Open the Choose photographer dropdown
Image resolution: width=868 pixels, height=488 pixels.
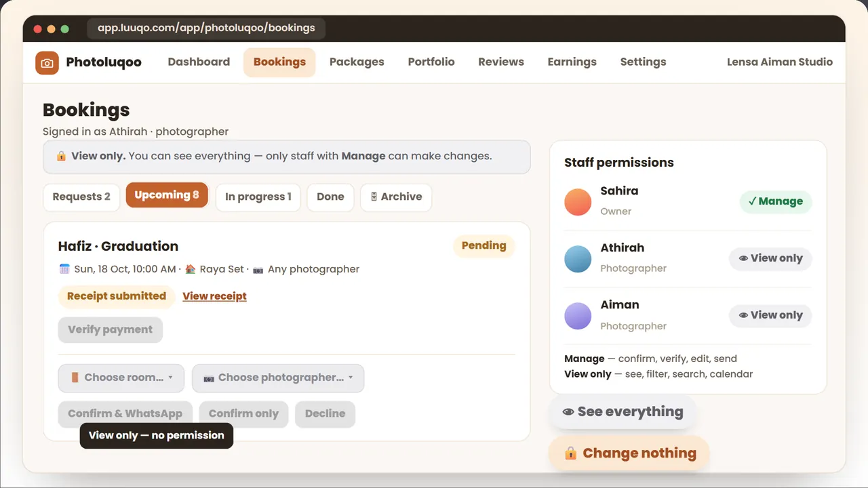click(x=278, y=378)
